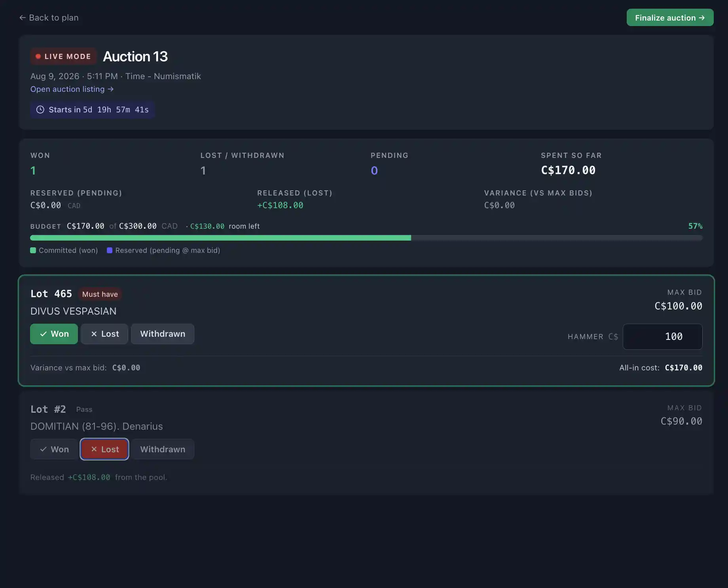The image size is (728, 588).
Task: Click the Reserved (Pending) amount C$0.00
Action: pyautogui.click(x=45, y=205)
